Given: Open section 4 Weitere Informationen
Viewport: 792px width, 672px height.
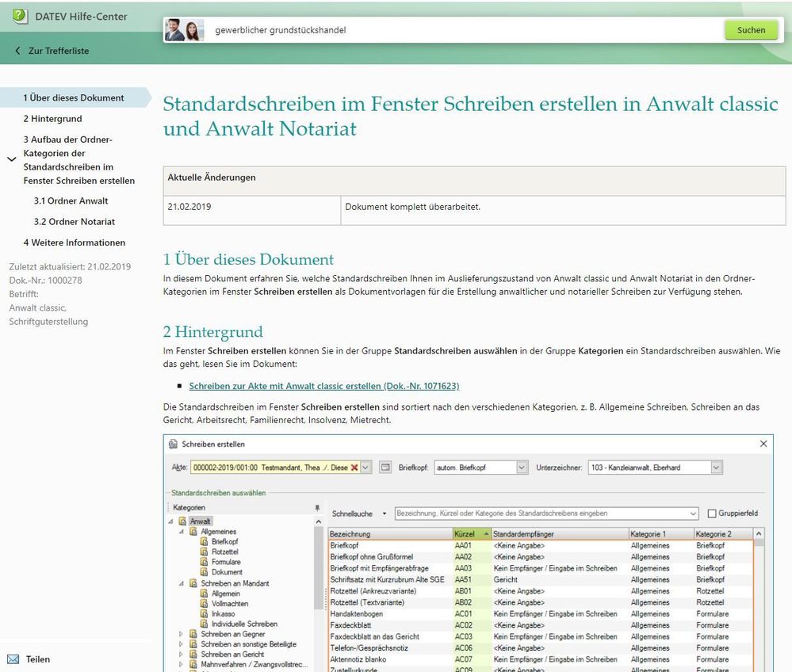Looking at the screenshot, I should click(x=75, y=242).
